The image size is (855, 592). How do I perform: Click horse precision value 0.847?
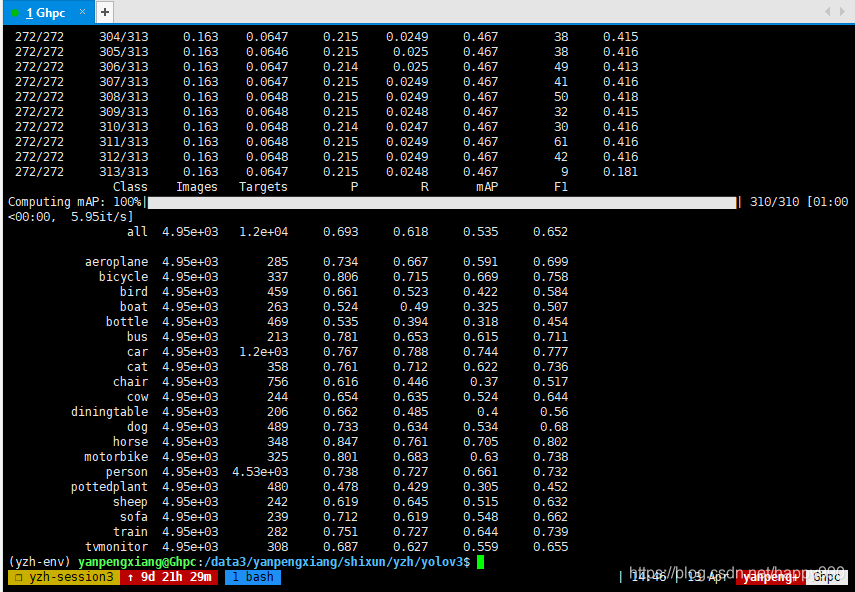340,442
